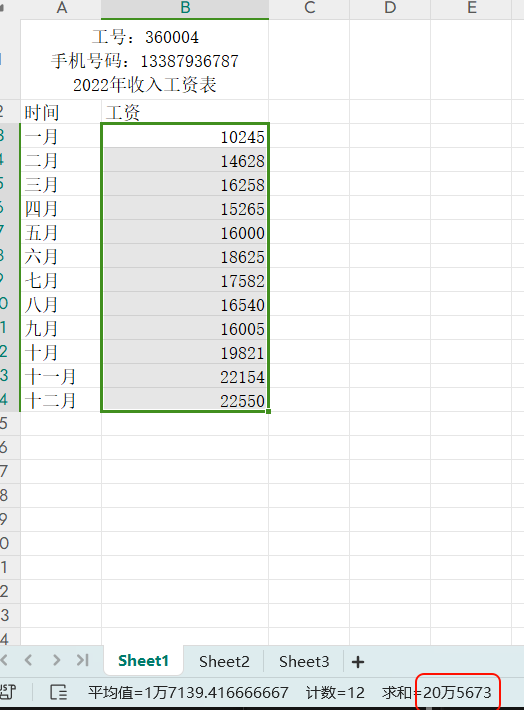Jump to first sheet arrow icon
The image size is (524, 710).
click(x=4, y=660)
